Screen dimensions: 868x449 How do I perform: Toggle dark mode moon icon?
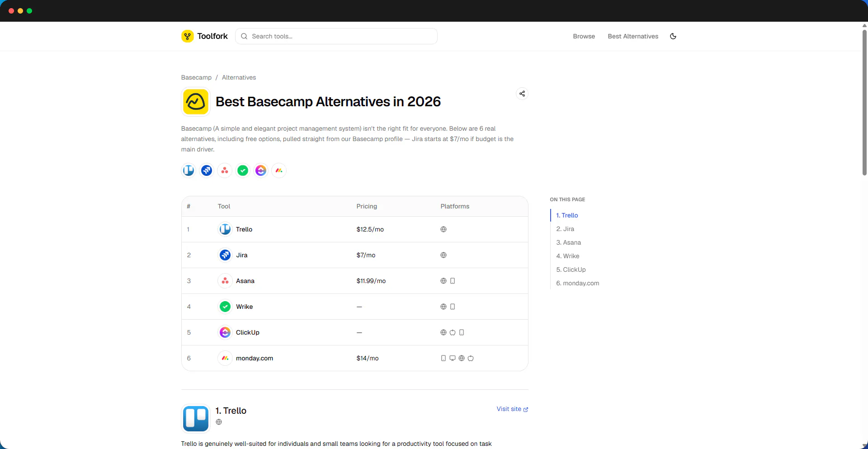(673, 36)
